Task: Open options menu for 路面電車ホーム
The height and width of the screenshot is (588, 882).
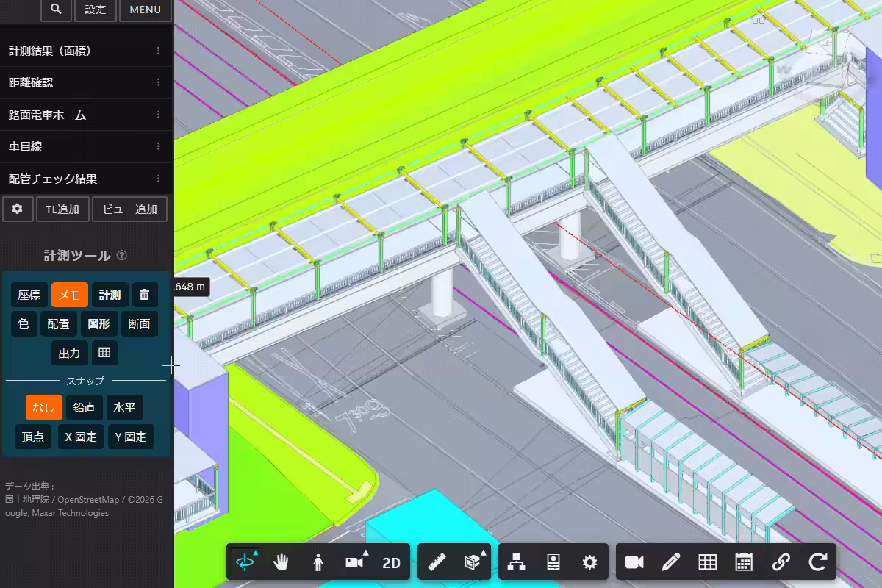Action: click(x=158, y=115)
